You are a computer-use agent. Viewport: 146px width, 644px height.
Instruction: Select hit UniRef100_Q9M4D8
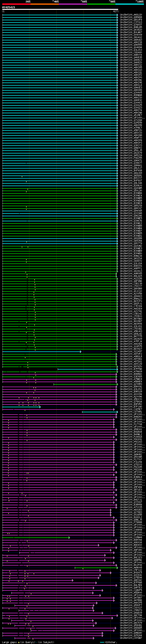tap(131, 17)
